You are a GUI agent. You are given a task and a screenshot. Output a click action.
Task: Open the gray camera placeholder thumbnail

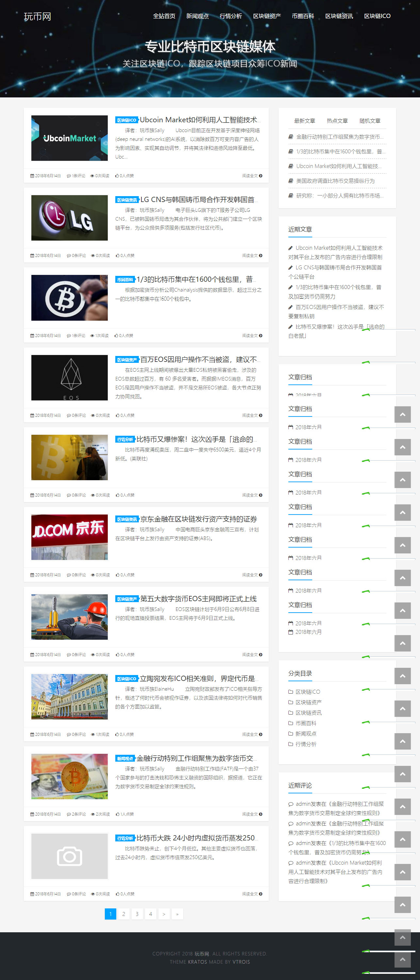pyautogui.click(x=70, y=856)
